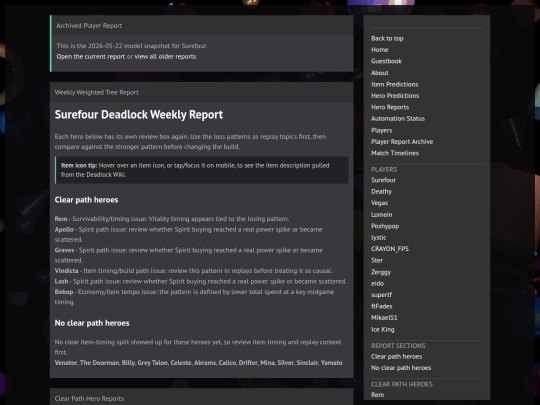540x405 pixels.
Task: Select player supertf
Action: pyautogui.click(x=381, y=295)
